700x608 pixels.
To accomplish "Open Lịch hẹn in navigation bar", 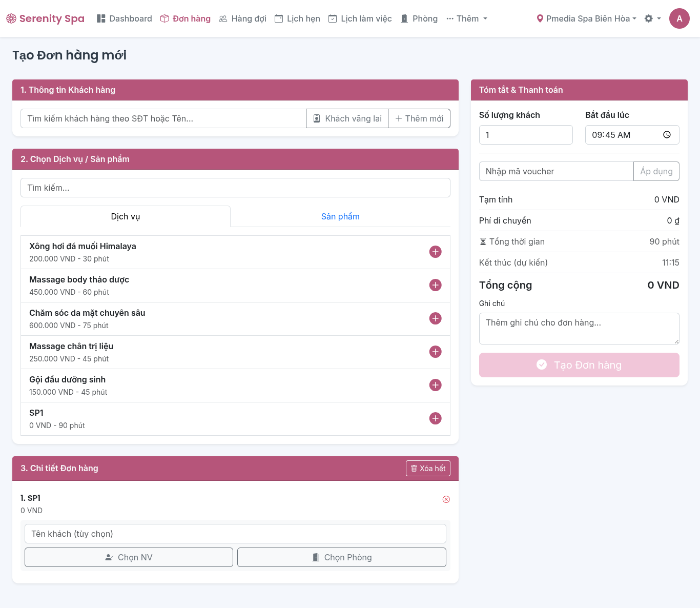I will [297, 18].
